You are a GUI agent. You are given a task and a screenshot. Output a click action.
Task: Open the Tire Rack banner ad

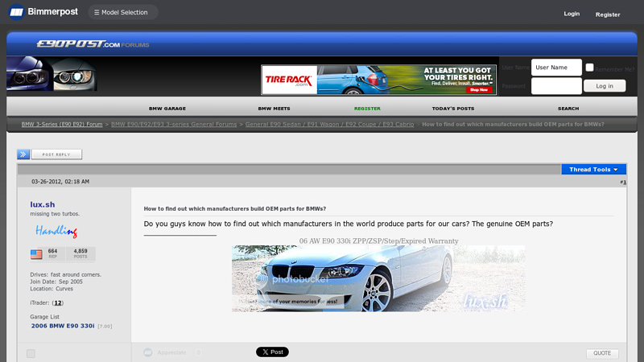tap(378, 80)
